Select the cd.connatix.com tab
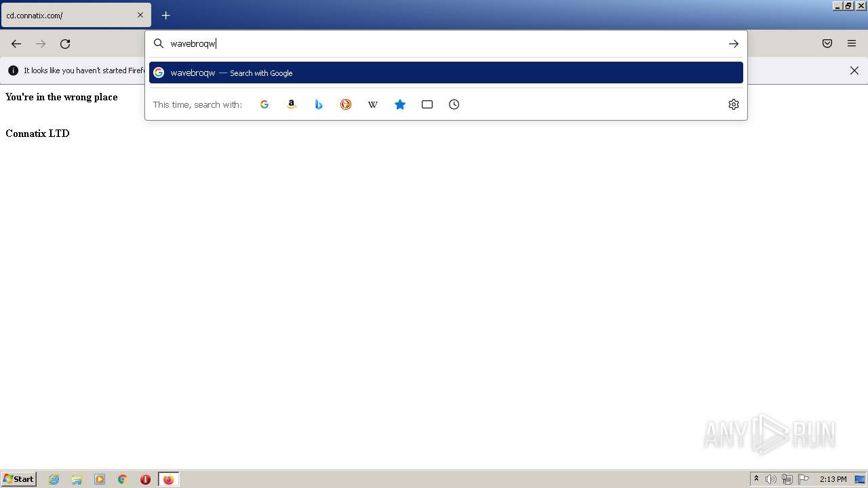 click(76, 15)
